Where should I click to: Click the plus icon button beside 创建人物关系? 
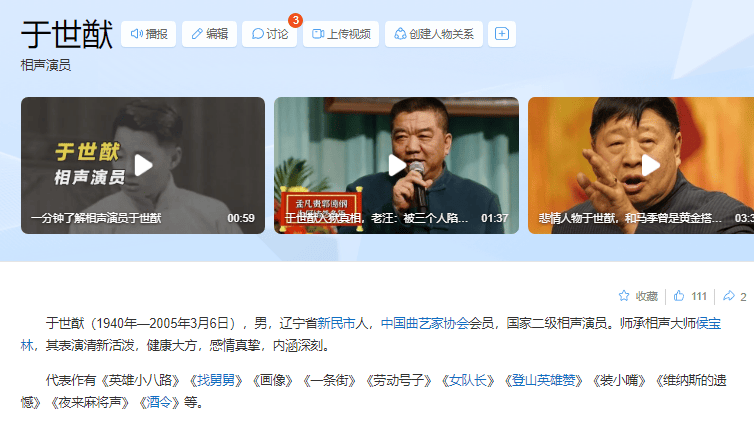(502, 34)
